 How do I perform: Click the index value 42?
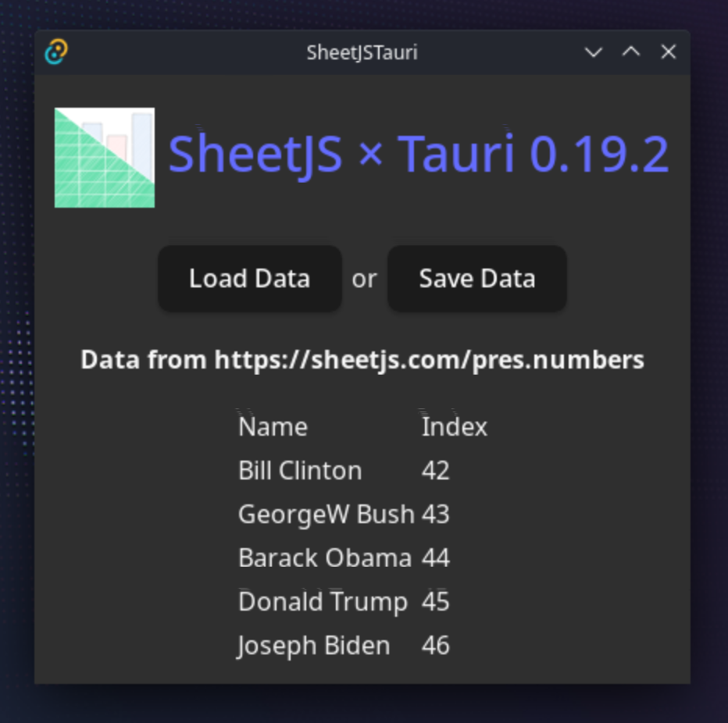(435, 471)
